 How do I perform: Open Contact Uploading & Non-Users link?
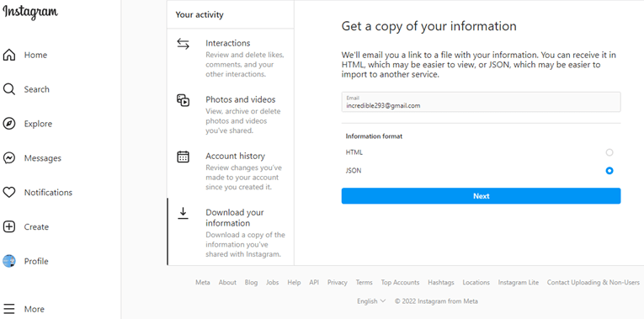[x=593, y=283]
